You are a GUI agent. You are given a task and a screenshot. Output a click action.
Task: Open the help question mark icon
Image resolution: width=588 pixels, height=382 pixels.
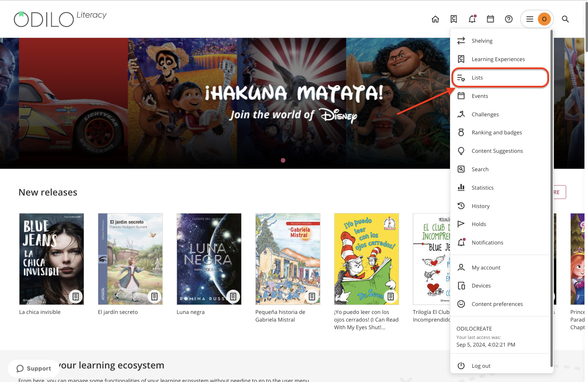coord(509,19)
